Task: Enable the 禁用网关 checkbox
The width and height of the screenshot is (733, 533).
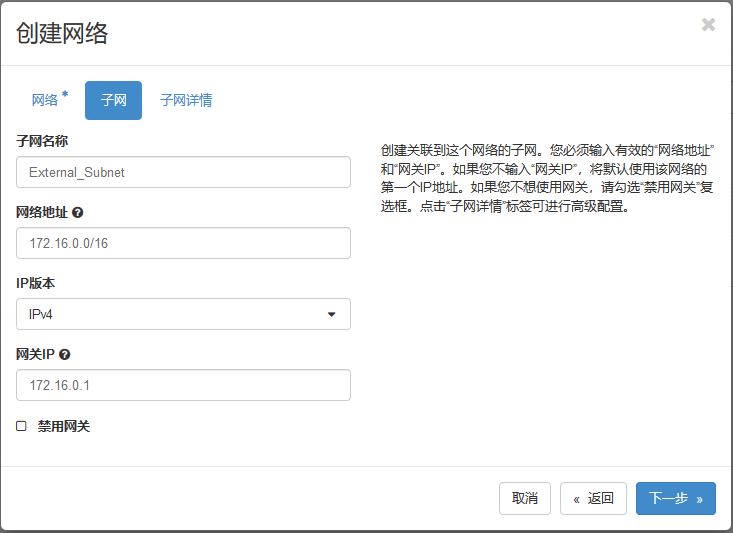Action: 21,426
